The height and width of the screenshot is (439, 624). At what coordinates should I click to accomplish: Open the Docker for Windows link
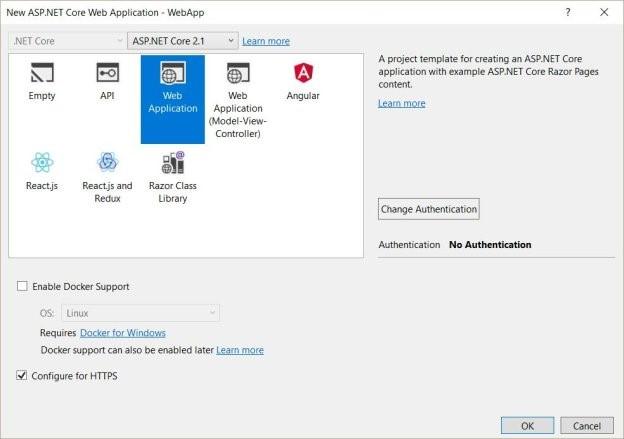(x=123, y=333)
